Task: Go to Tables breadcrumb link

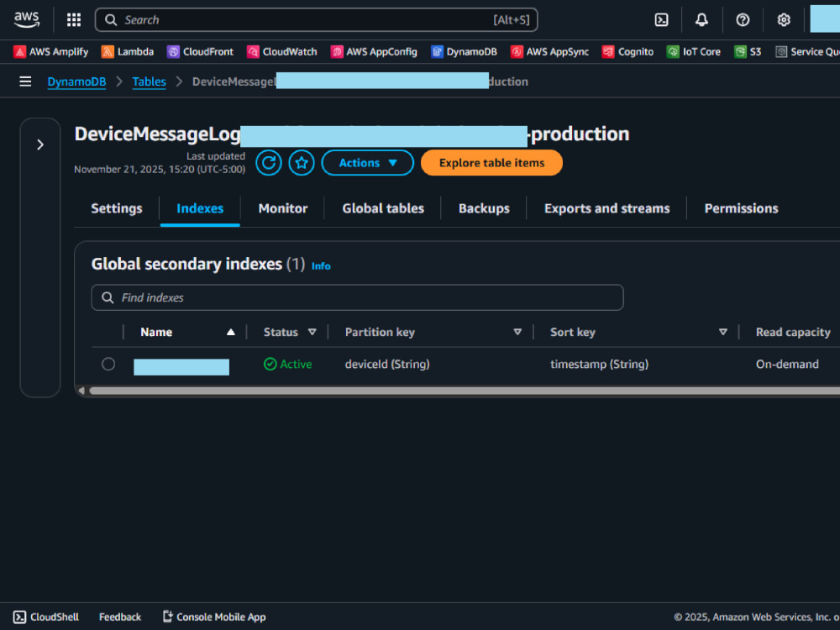Action: click(149, 81)
